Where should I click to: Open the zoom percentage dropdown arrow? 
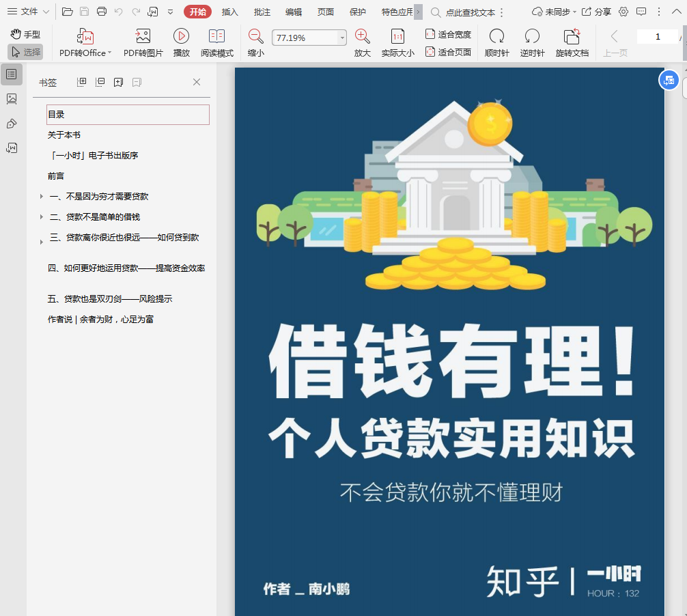tap(343, 38)
